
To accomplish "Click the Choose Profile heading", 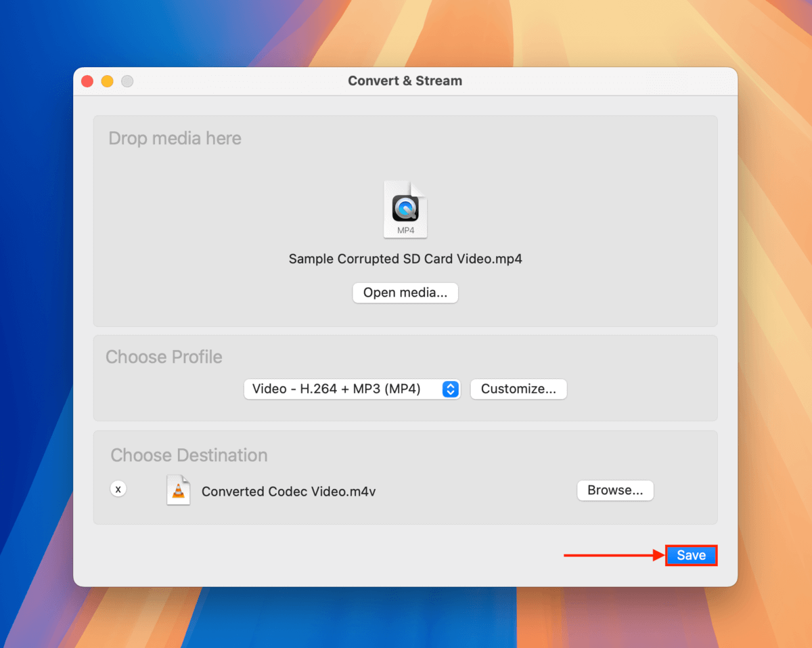I will (164, 357).
